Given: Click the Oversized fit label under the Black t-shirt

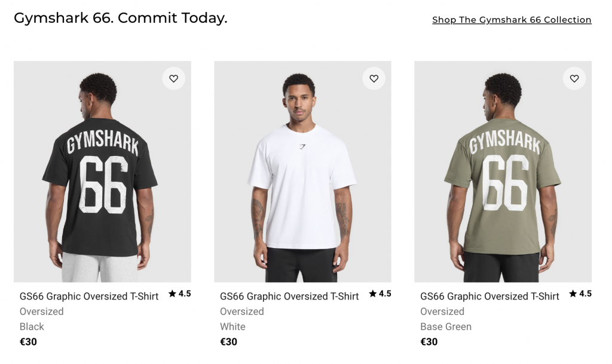Looking at the screenshot, I should (41, 311).
